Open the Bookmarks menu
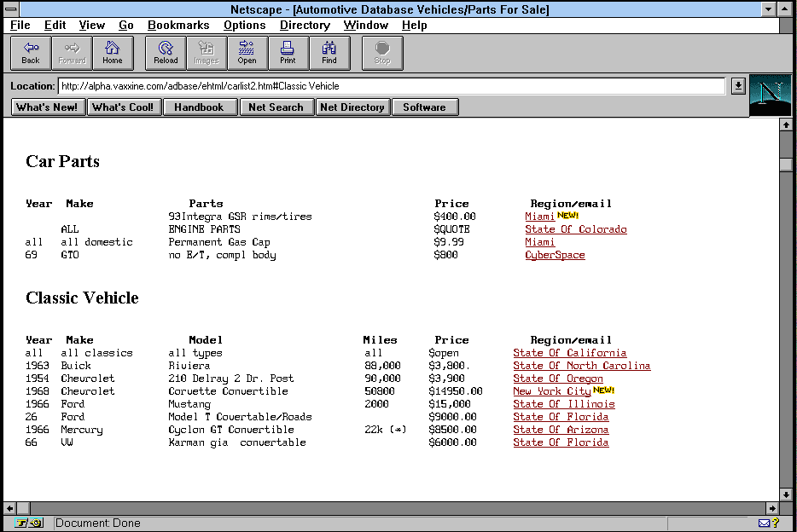797x532 pixels. (178, 26)
